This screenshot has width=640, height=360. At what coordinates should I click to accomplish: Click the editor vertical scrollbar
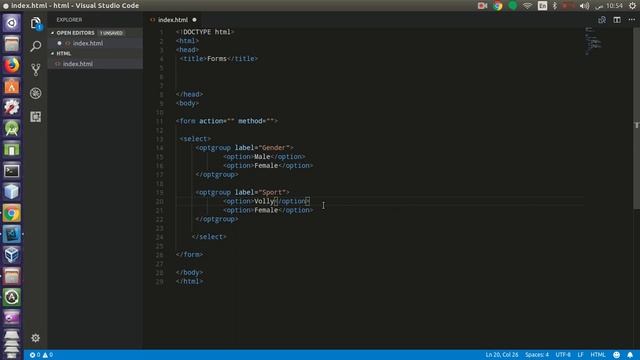(636, 118)
